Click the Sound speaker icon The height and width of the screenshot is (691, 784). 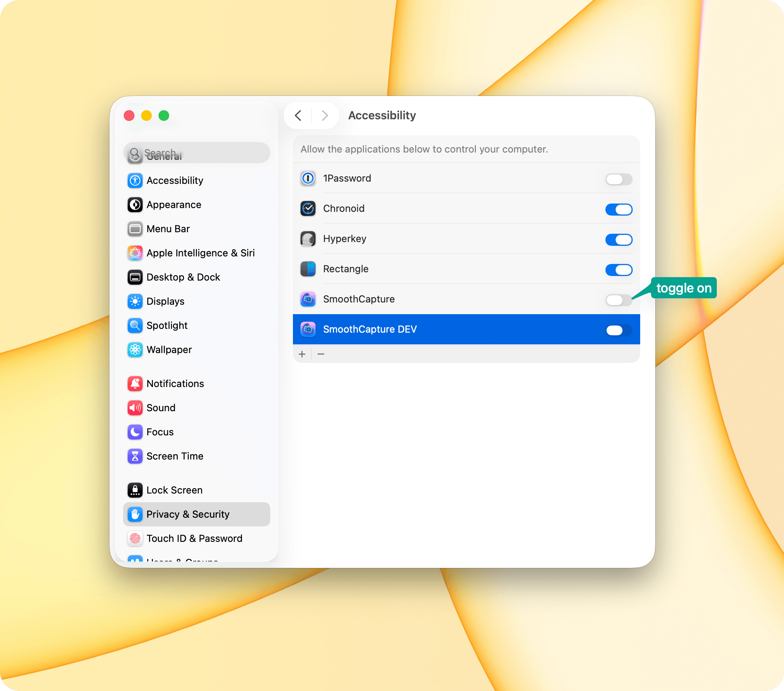[135, 408]
